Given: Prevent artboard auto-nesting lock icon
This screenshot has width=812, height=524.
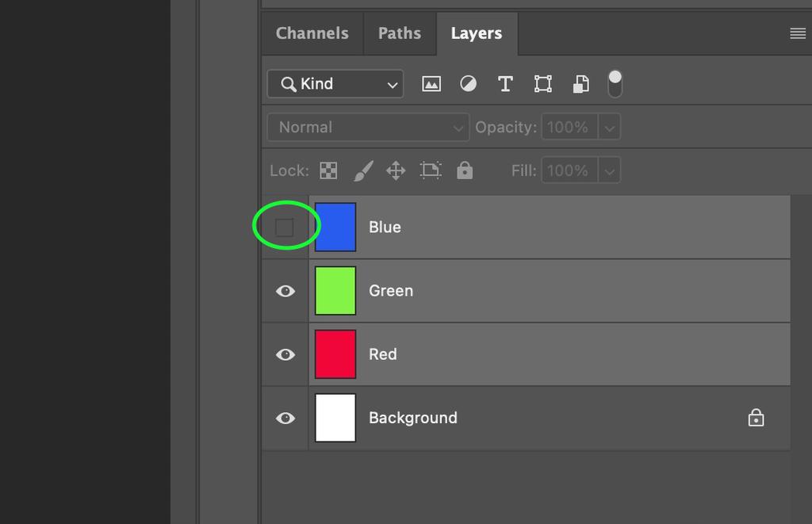Looking at the screenshot, I should (431, 170).
